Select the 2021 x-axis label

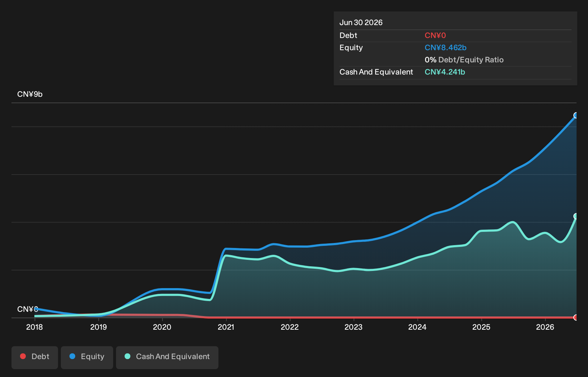click(x=226, y=327)
